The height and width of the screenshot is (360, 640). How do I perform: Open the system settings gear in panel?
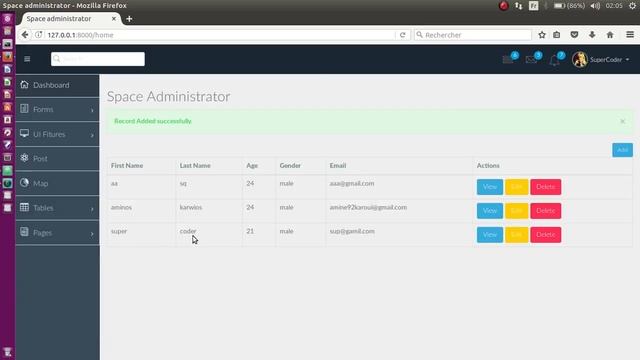[632, 6]
